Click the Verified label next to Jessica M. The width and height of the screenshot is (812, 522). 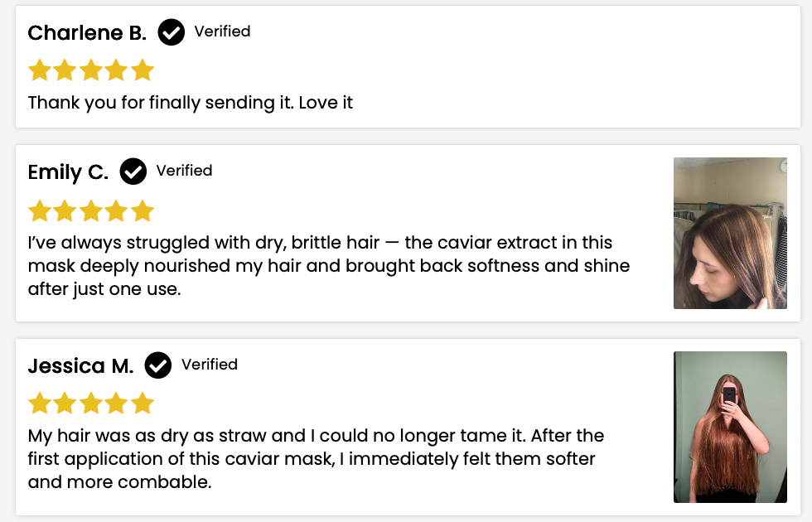(x=209, y=365)
